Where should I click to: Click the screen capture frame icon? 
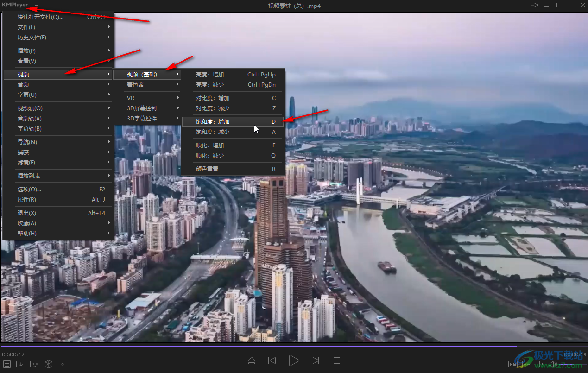(x=63, y=364)
